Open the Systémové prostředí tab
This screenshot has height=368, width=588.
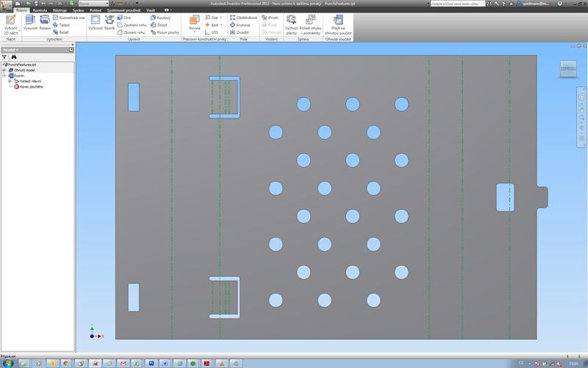tap(123, 10)
